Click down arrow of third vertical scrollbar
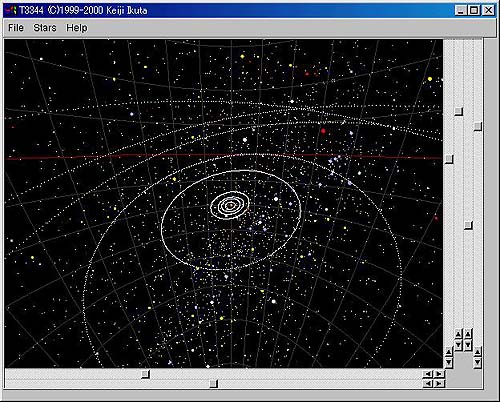 [468, 345]
